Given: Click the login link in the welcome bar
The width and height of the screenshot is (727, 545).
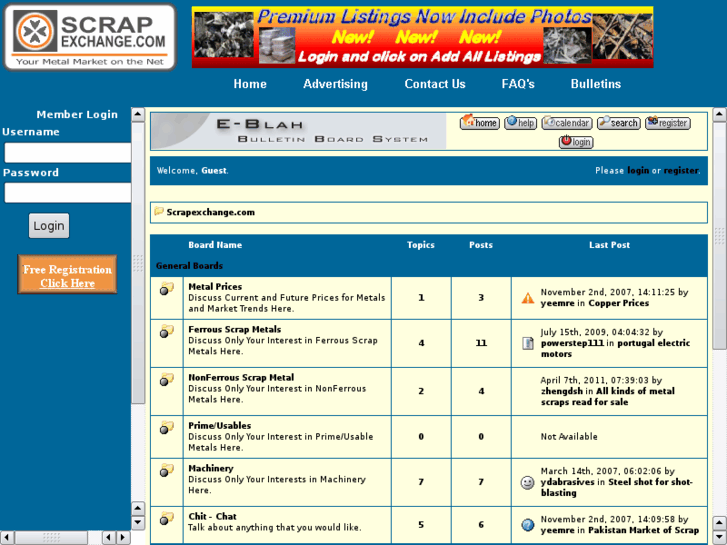Looking at the screenshot, I should 638,170.
